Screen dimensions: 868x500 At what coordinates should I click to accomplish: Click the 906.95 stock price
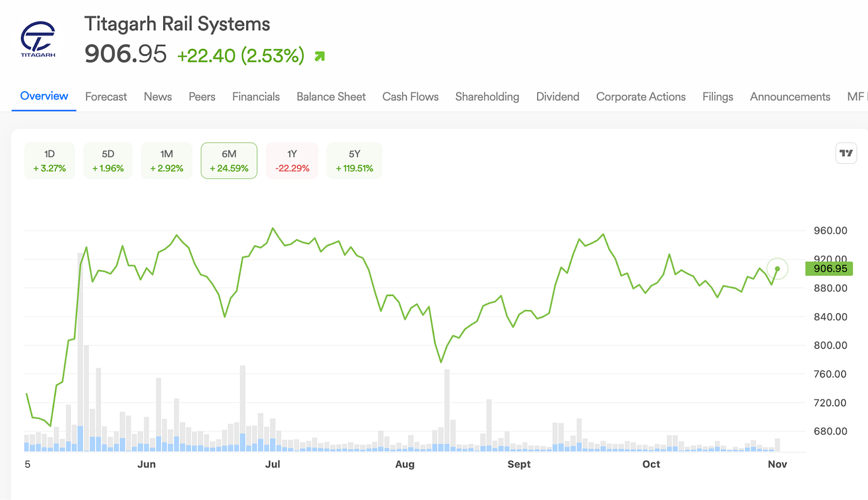[126, 54]
